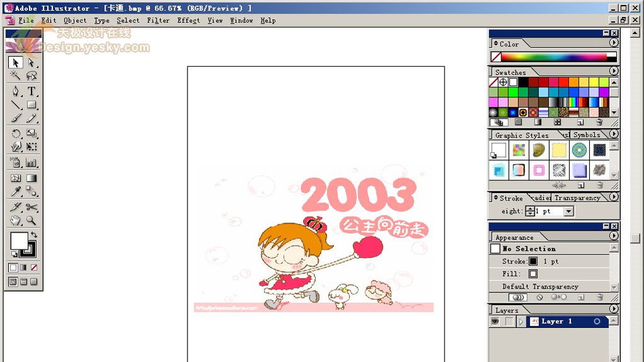Pick the Lasso tool
The height and width of the screenshot is (362, 644).
[x=31, y=75]
